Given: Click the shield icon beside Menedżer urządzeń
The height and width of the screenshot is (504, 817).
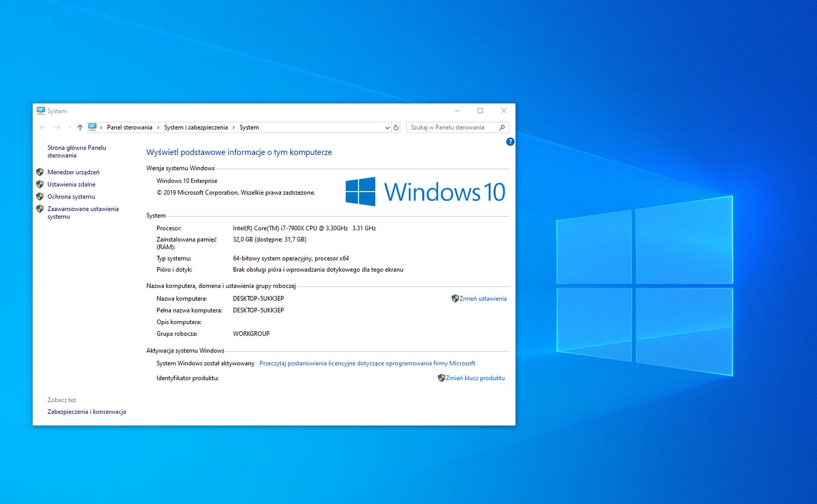Looking at the screenshot, I should (x=40, y=172).
